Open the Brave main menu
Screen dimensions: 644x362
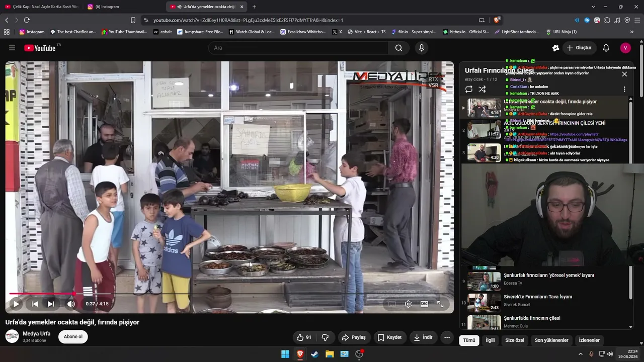[637, 20]
